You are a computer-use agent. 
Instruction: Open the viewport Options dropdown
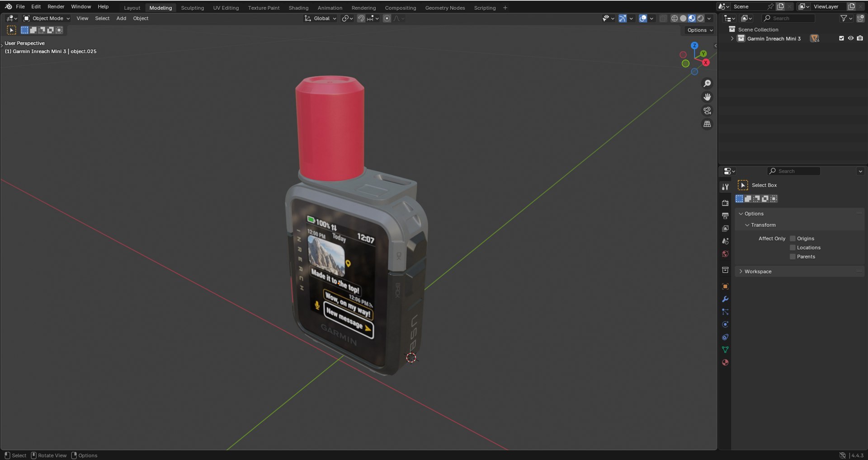pos(700,30)
